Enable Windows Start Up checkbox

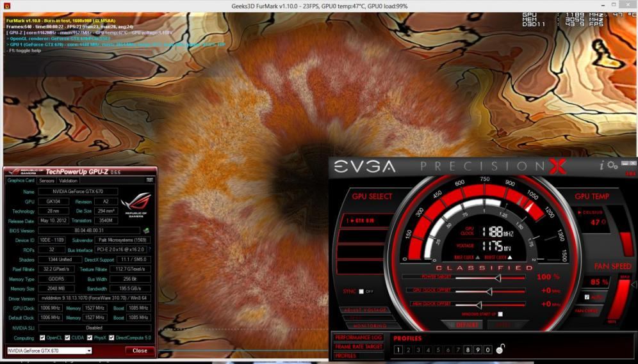tap(500, 314)
